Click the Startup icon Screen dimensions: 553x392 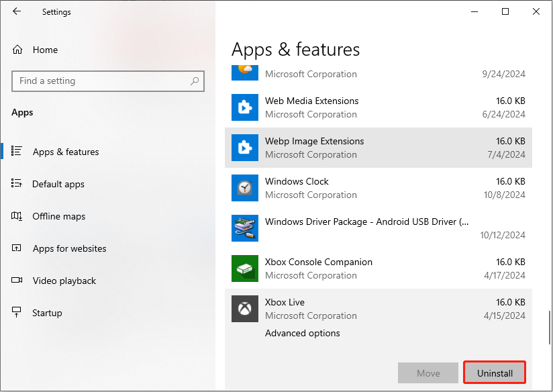pyautogui.click(x=17, y=312)
